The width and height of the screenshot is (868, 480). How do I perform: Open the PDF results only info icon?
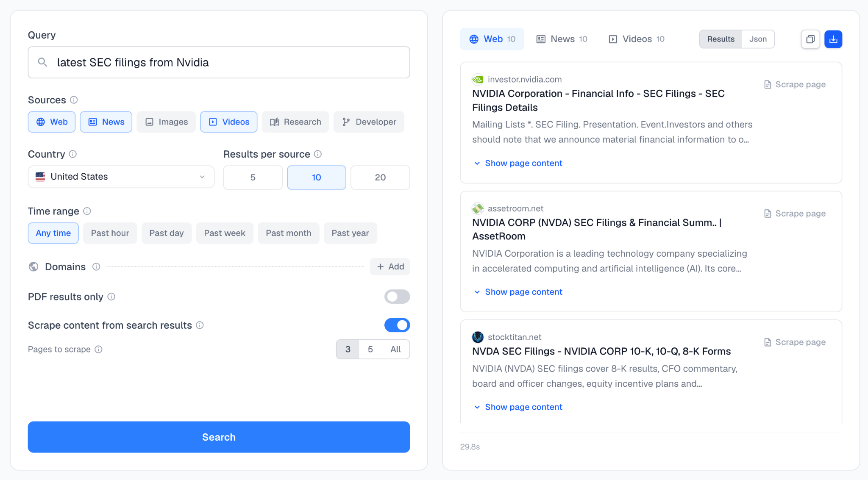111,297
